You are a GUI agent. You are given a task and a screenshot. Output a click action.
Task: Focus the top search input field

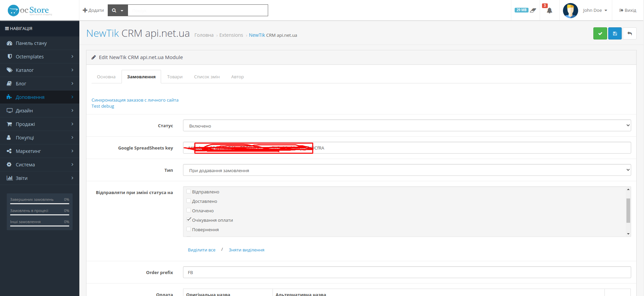198,10
